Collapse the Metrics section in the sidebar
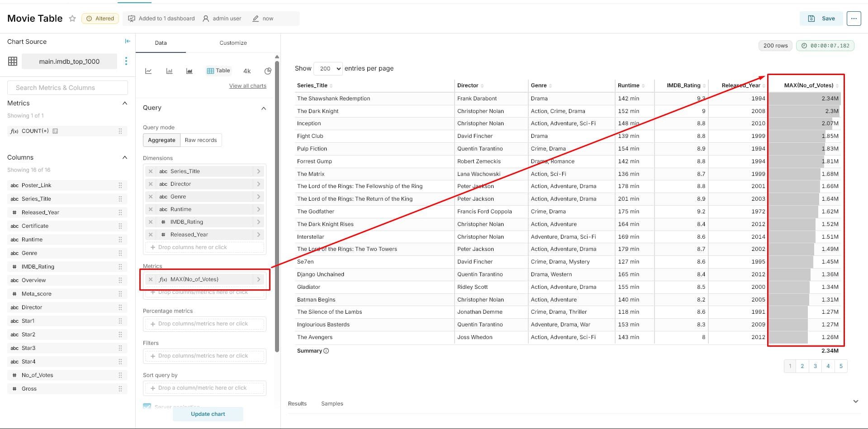868x429 pixels. pos(125,103)
